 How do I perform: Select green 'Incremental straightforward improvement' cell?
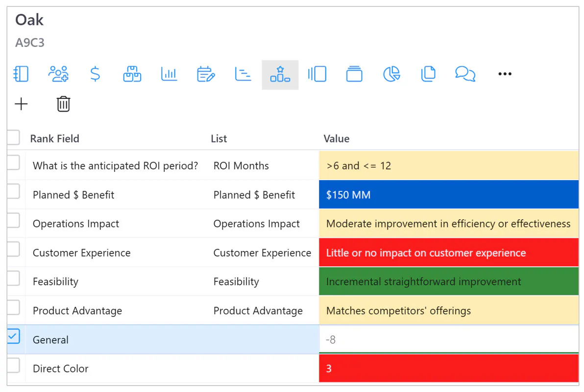point(449,281)
